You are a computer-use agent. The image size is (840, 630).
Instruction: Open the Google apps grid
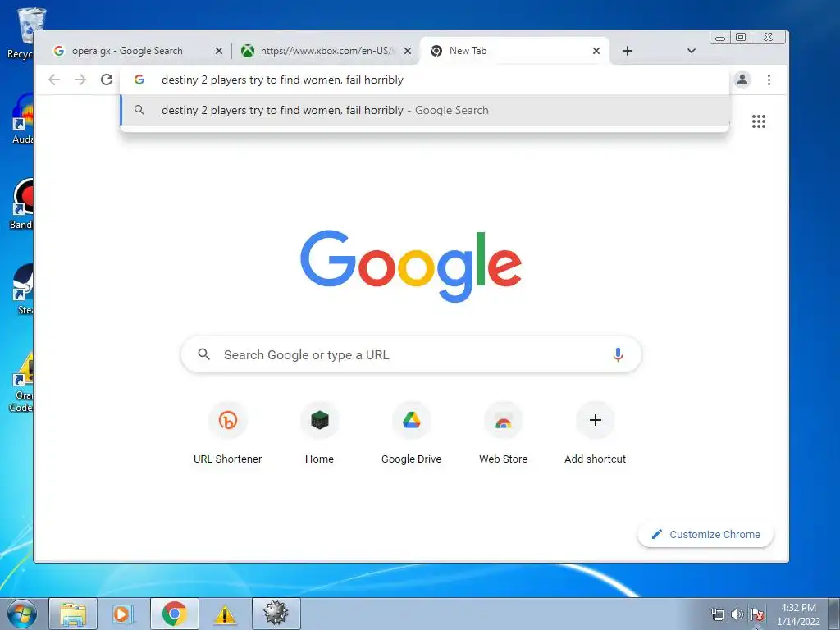(758, 121)
